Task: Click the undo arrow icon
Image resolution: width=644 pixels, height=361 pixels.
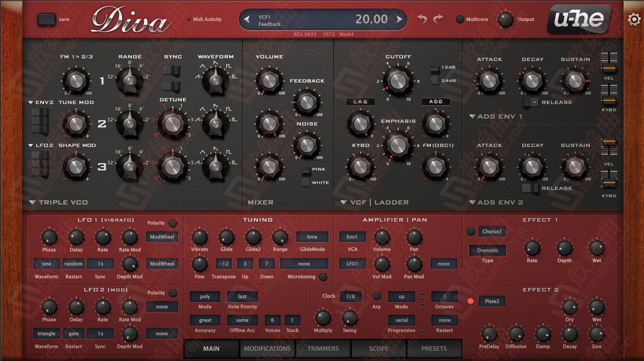Action: (423, 20)
